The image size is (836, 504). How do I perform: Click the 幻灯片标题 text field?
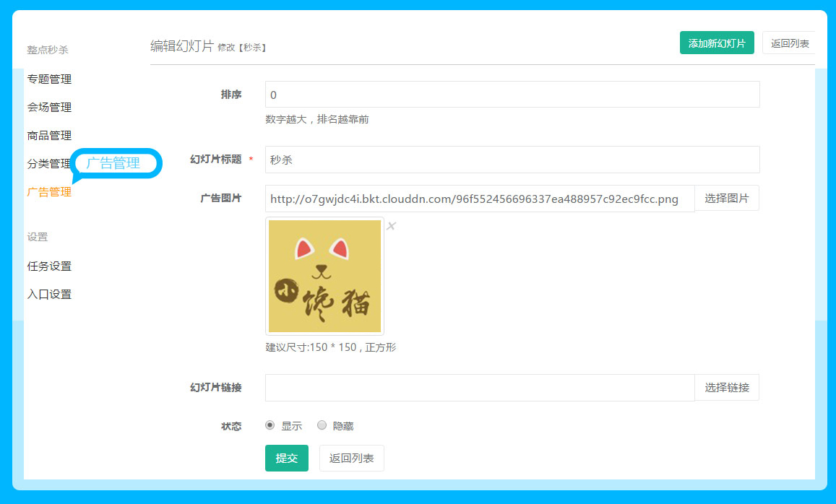(x=512, y=160)
